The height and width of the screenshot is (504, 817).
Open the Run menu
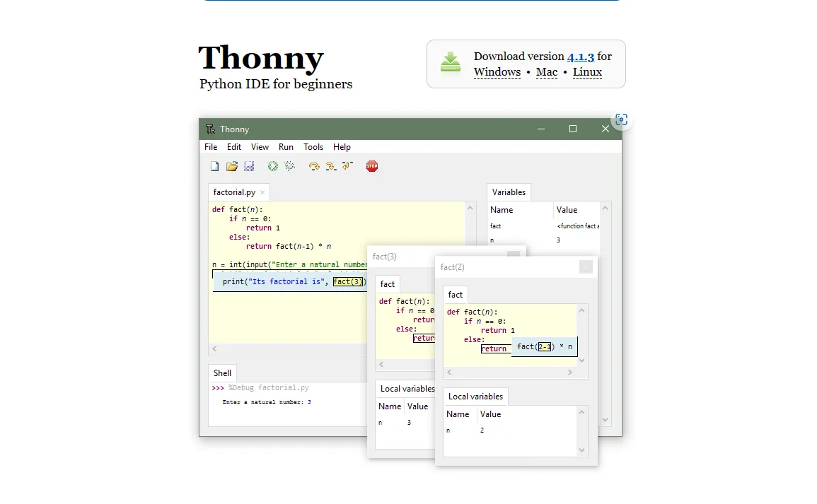click(x=286, y=146)
